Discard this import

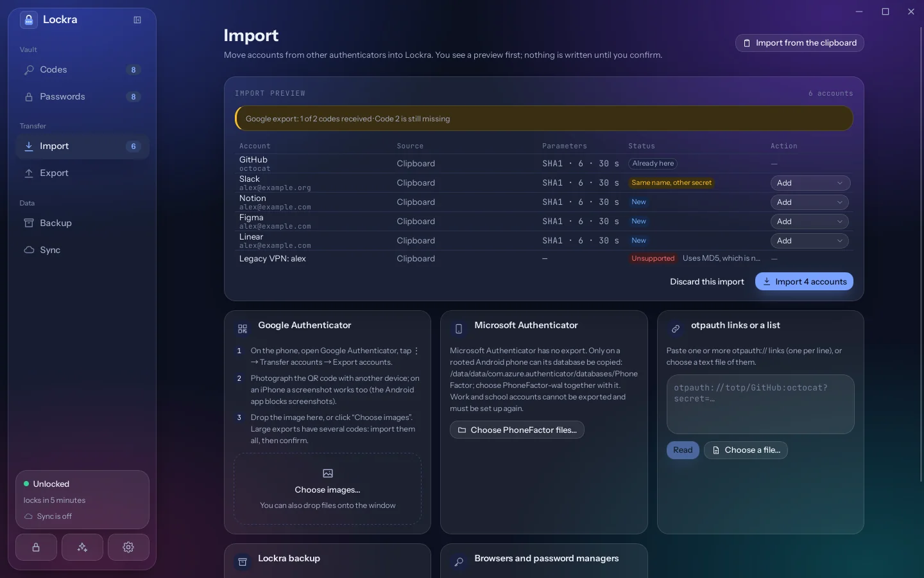(x=707, y=282)
